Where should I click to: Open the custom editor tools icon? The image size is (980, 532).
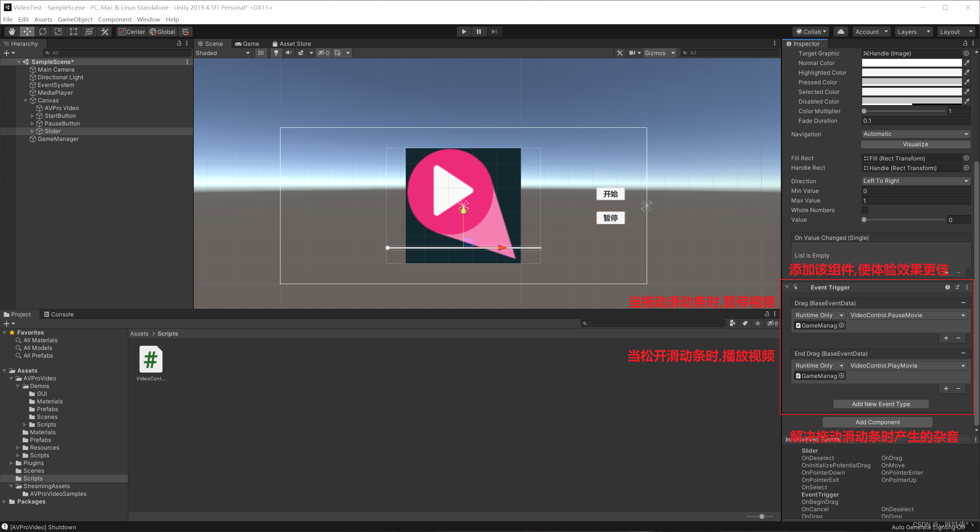104,32
